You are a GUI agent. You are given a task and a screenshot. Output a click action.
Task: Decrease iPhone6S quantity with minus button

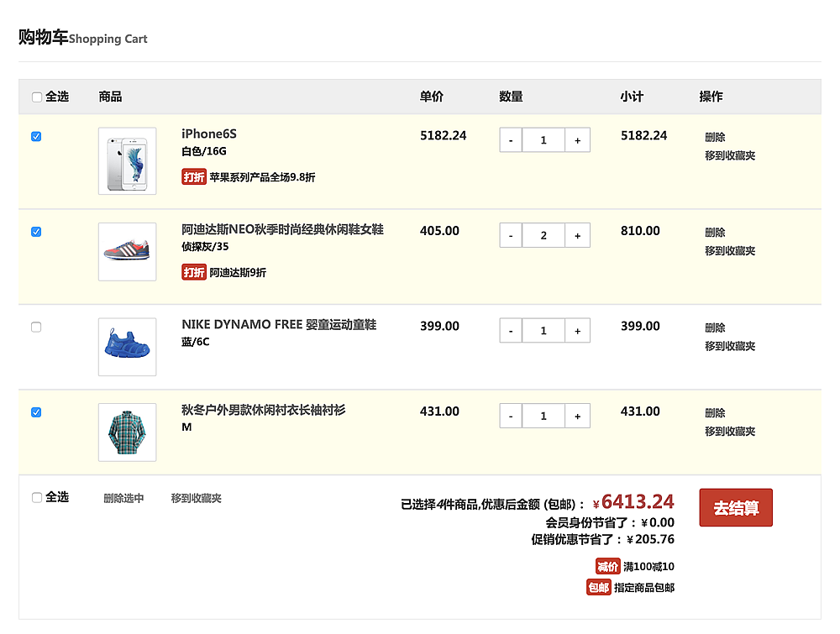click(x=511, y=140)
